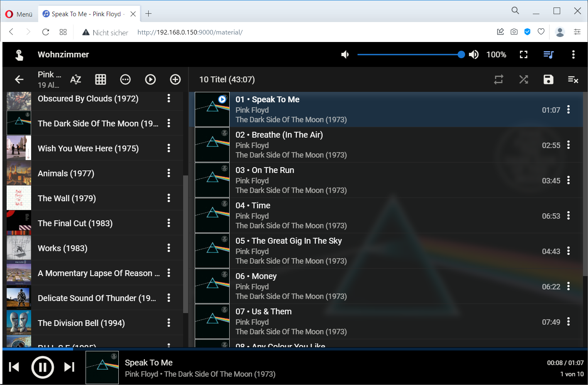Screen dimensions: 588x385
Task: Add all albums to the queue
Action: [x=175, y=79]
